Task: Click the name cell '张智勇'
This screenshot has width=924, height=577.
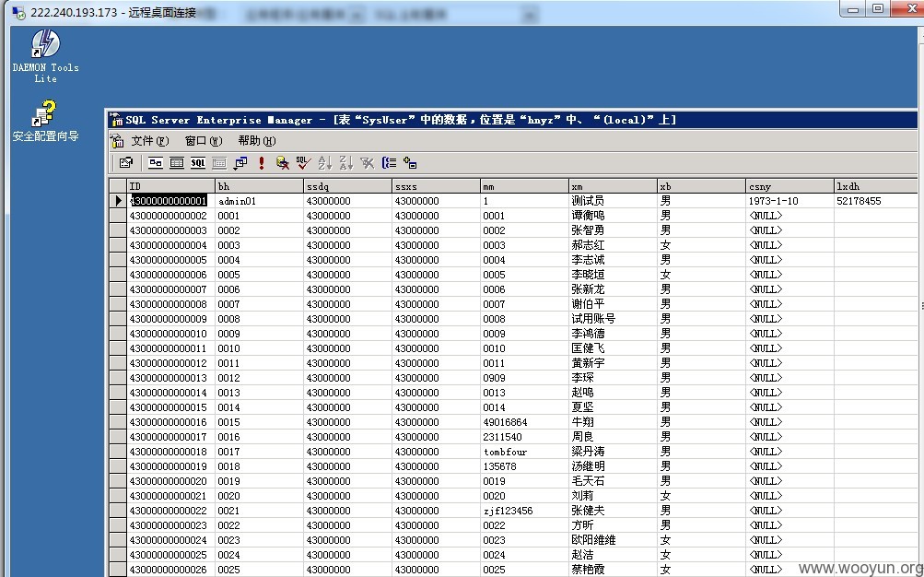Action: pos(613,230)
